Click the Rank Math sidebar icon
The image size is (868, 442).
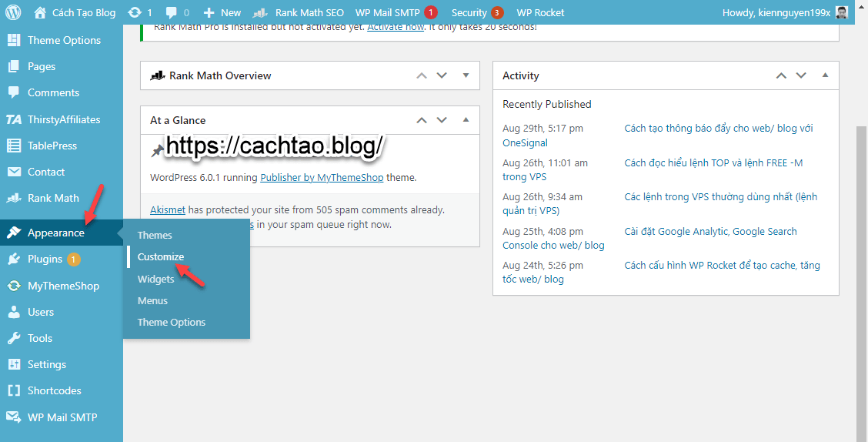point(14,198)
